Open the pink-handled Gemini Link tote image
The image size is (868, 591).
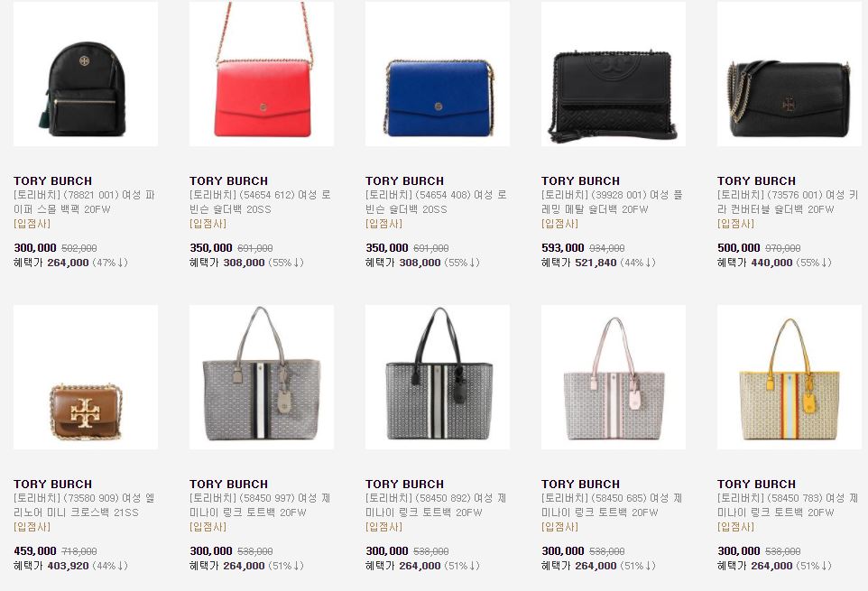point(614,377)
